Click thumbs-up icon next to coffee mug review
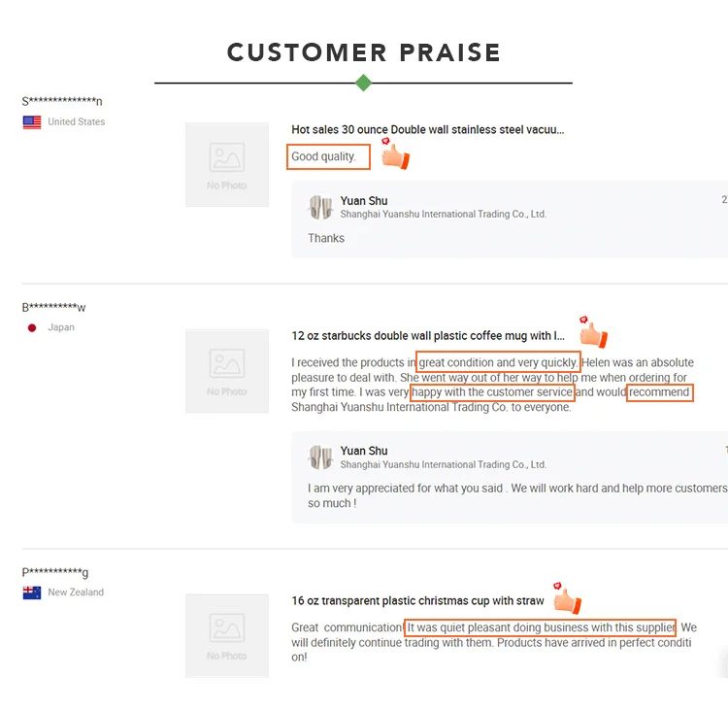728x711 pixels. pos(591,333)
